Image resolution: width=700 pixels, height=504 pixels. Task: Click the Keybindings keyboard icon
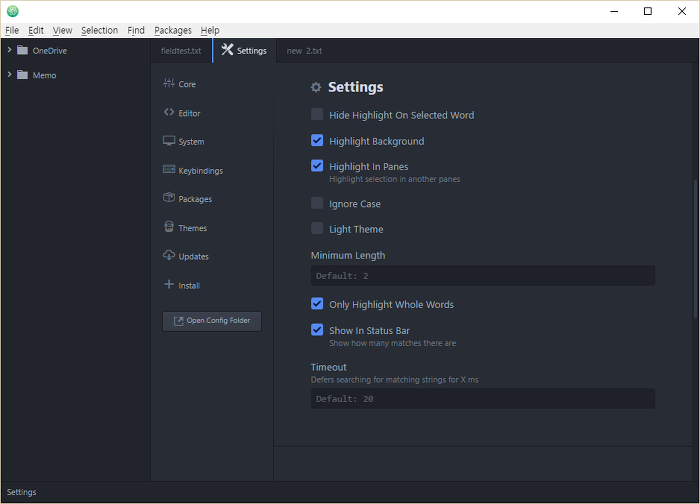[x=169, y=169]
